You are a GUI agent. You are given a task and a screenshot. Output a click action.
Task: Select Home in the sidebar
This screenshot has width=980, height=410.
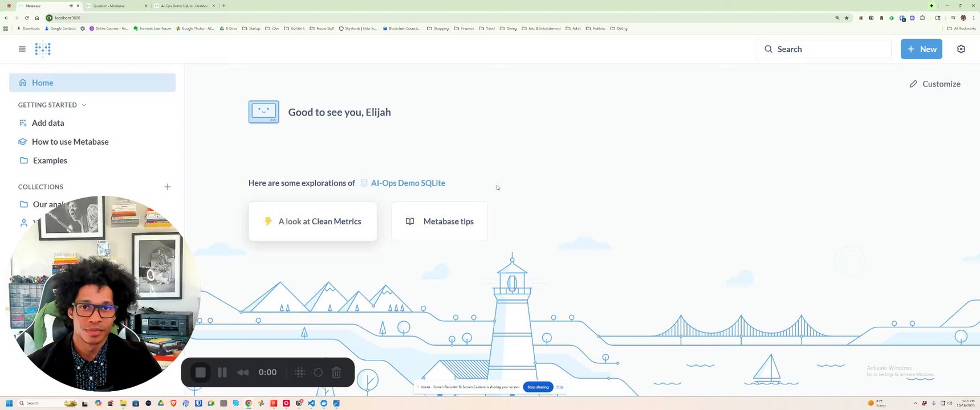pos(92,83)
